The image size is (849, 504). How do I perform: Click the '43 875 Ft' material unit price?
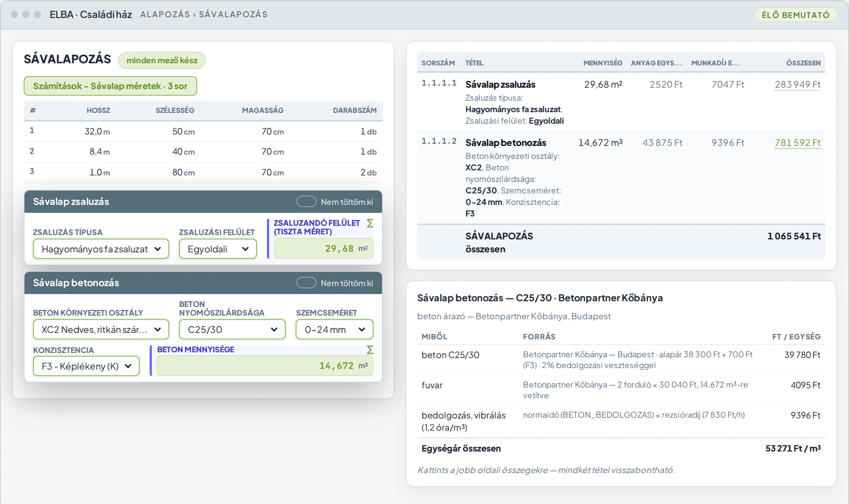tap(662, 143)
